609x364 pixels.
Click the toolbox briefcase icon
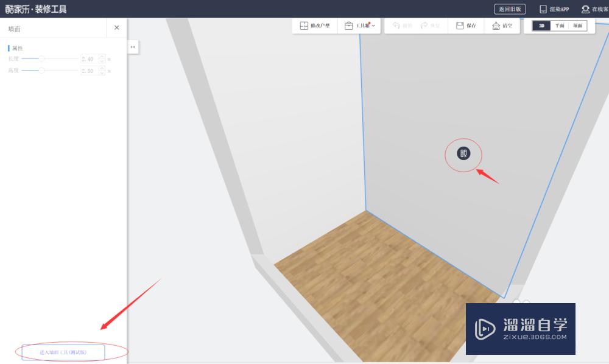[349, 26]
